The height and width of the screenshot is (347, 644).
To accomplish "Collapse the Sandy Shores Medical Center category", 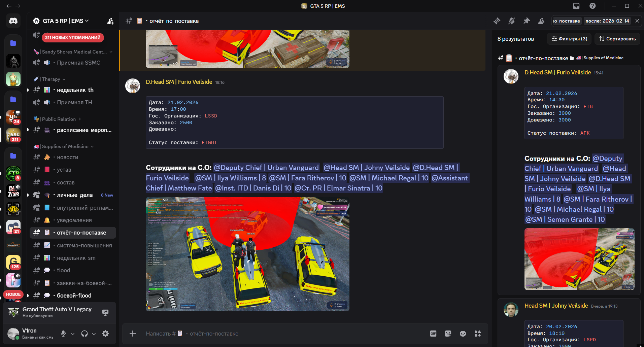I will point(73,52).
